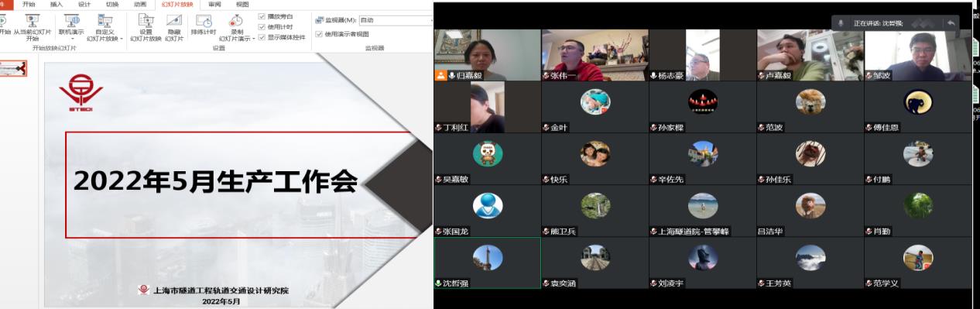The image size is (980, 309).
Task: Uncheck 使用演示者视图 option
Action: [x=320, y=33]
